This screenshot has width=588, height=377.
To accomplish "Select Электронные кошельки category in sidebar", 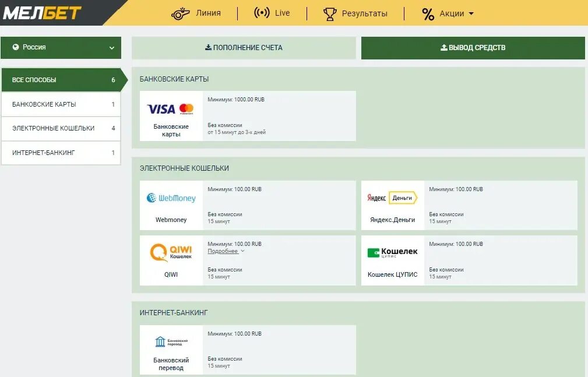I will [61, 128].
